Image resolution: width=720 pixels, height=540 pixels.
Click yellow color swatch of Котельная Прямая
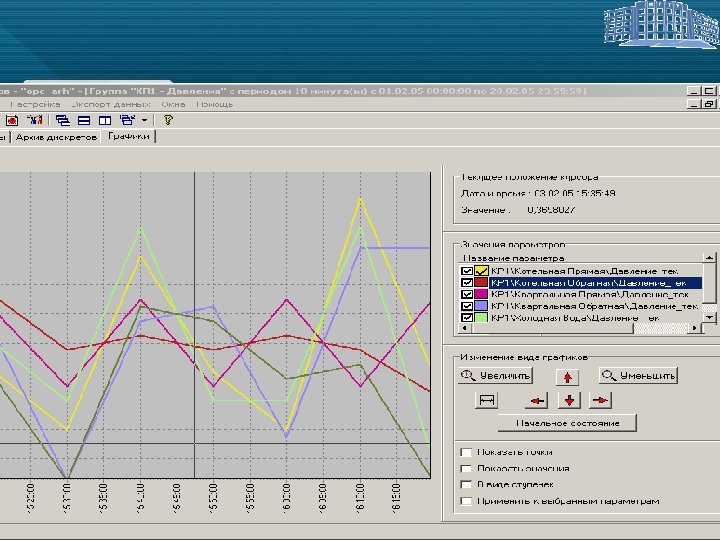pos(481,271)
